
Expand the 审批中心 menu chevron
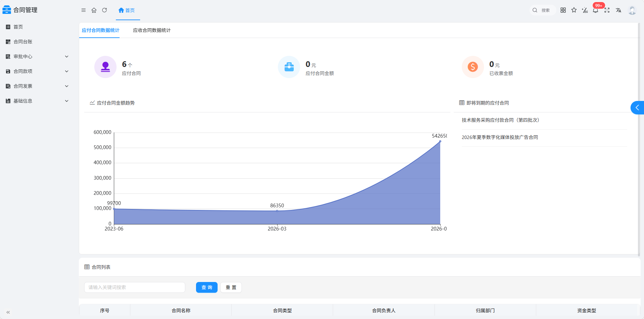pos(67,57)
